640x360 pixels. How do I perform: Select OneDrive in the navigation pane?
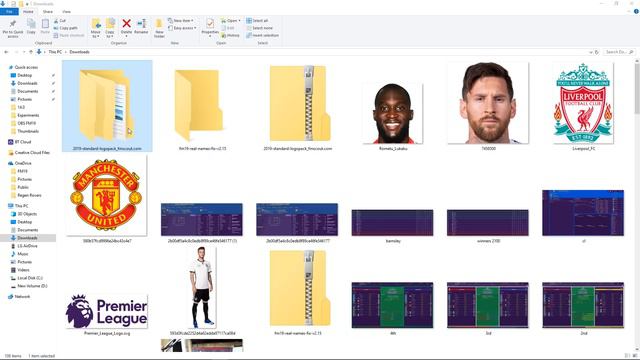click(x=20, y=163)
